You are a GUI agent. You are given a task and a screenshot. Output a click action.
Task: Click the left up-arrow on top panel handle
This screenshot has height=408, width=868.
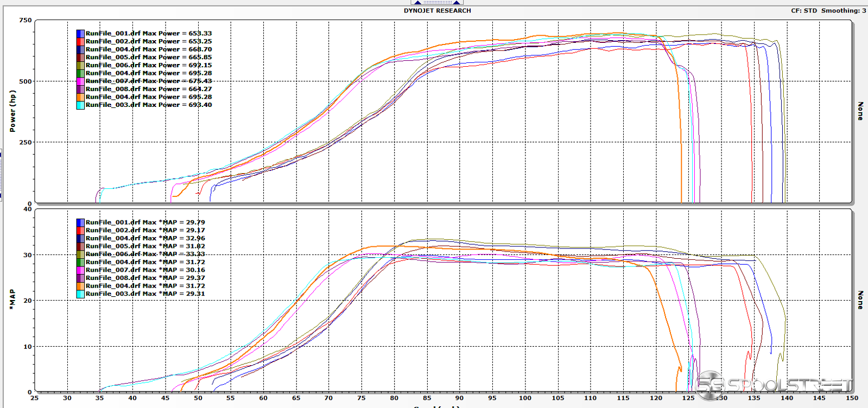coord(418,2)
